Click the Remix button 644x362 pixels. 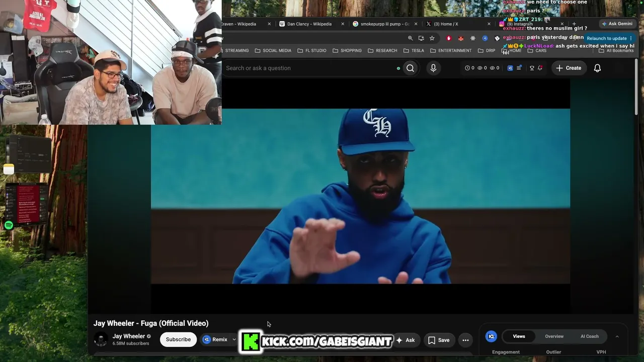(x=215, y=340)
